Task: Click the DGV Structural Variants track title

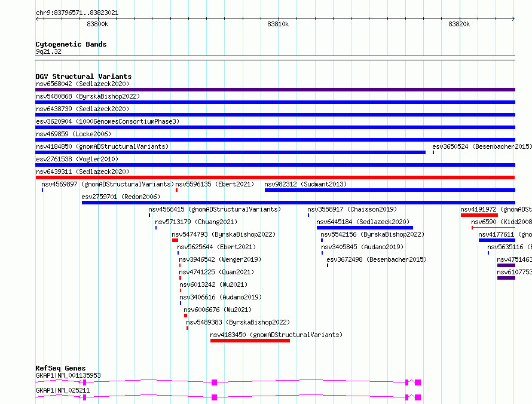Action: point(84,76)
